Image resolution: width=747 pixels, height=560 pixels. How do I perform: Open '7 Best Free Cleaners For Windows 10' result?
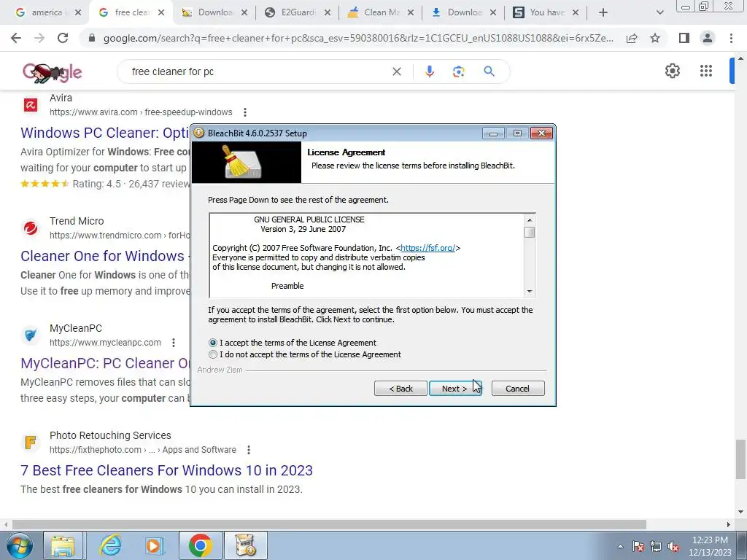click(167, 470)
